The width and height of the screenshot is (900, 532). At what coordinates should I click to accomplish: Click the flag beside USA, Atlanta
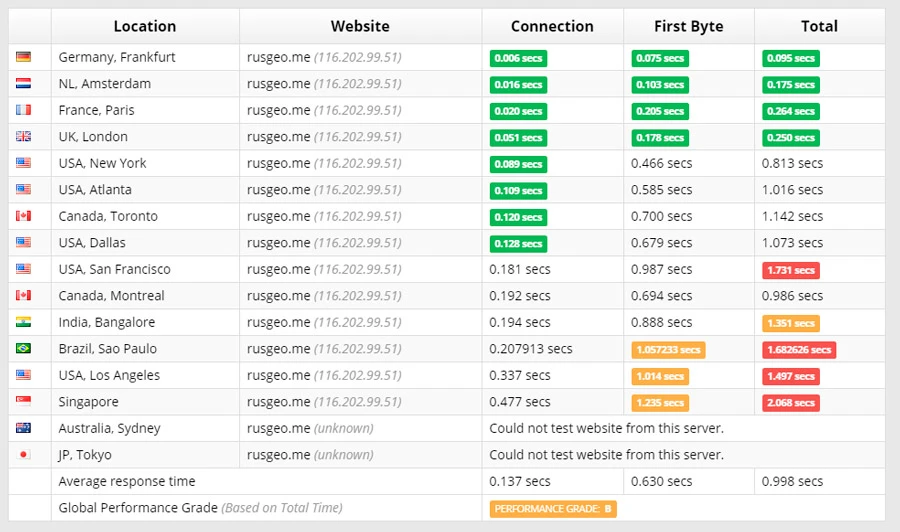(x=24, y=189)
